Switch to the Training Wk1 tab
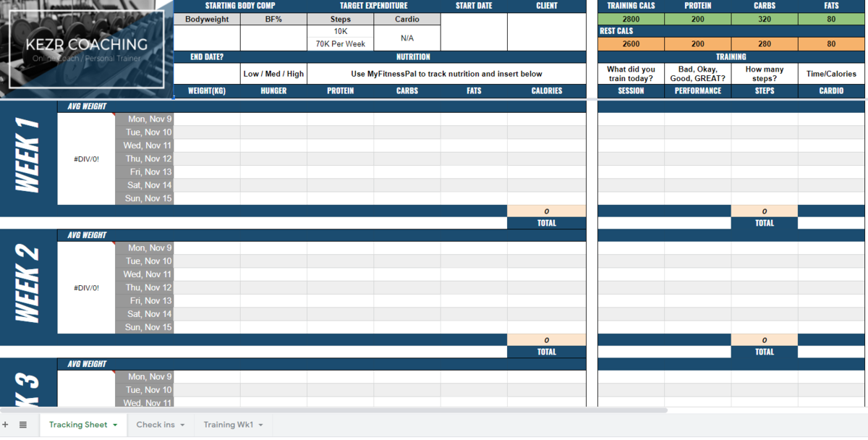Screen dimensions: 868x440 click(x=228, y=425)
